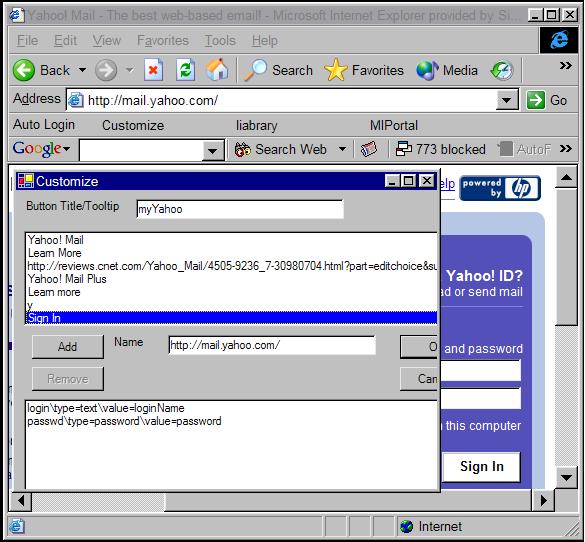Open Google search box dropdown arrow
Viewport: 585px width, 542px height.
(213, 150)
